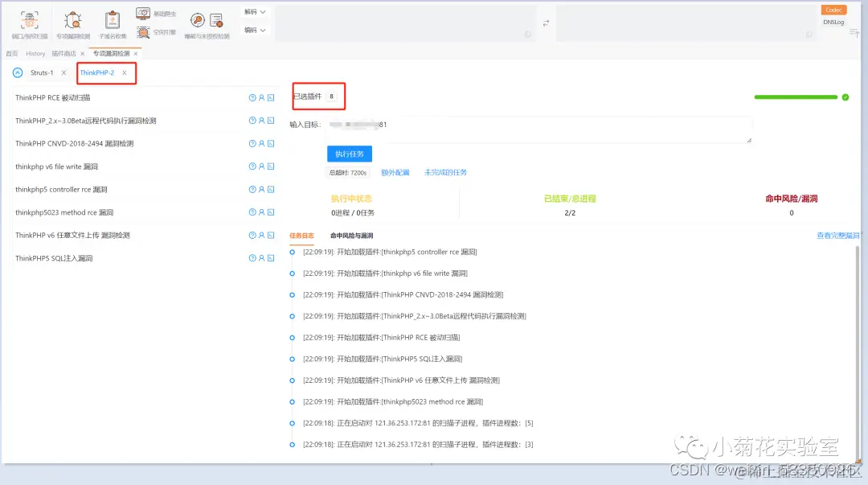The image size is (868, 485).
Task: Open the 查看完整漏洞 full vulnerabilities link
Action: pos(838,236)
